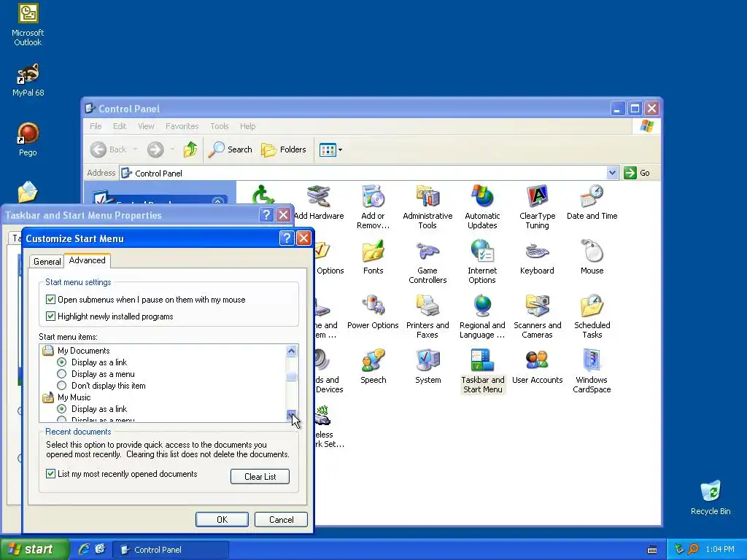This screenshot has height=560, width=747.
Task: Confirm with the OK button
Action: 222,519
